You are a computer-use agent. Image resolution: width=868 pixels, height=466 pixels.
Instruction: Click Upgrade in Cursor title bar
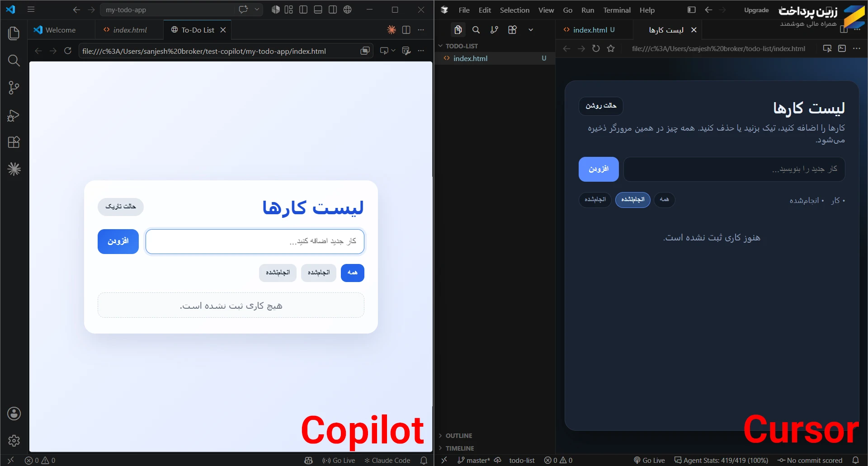pos(756,10)
